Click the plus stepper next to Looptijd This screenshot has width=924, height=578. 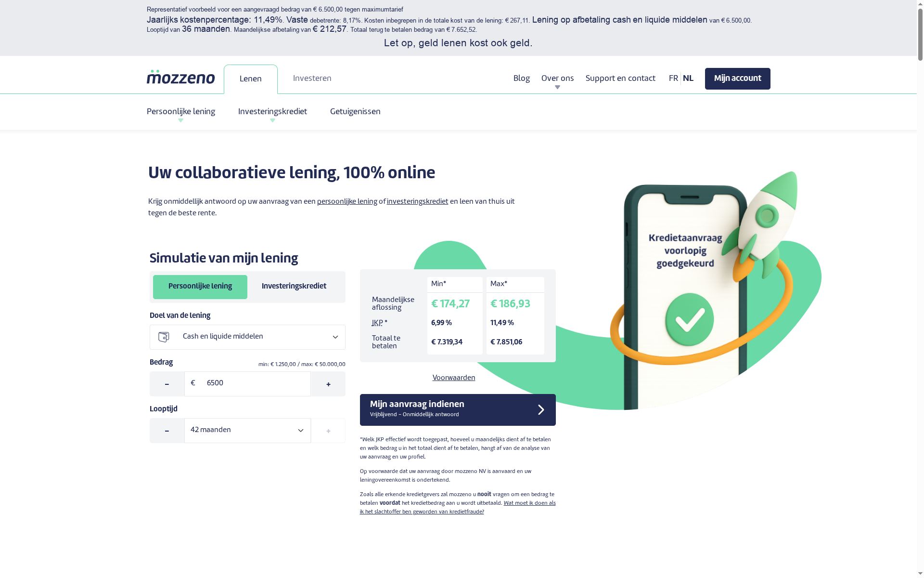tap(328, 430)
